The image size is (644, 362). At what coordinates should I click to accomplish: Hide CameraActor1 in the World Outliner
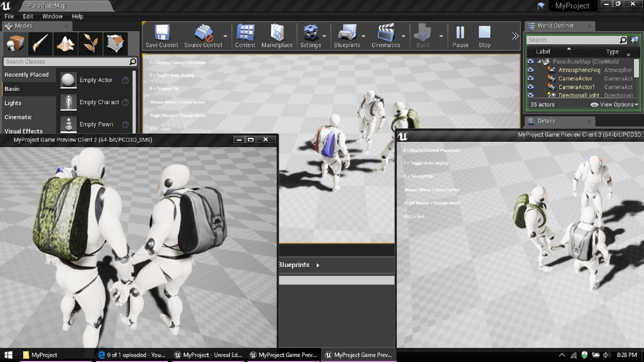531,87
